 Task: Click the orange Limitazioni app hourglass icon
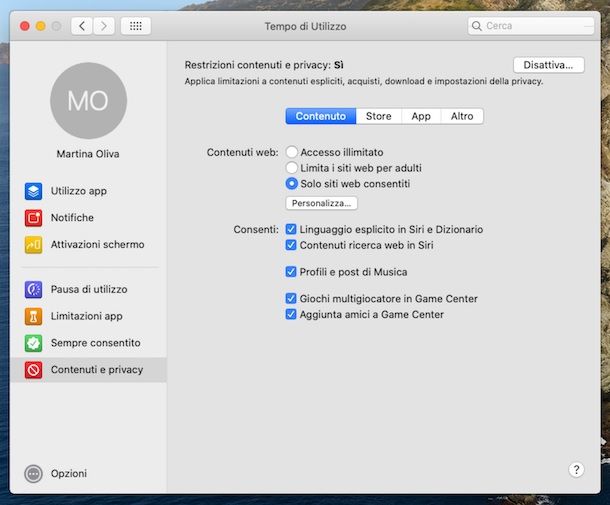(33, 316)
